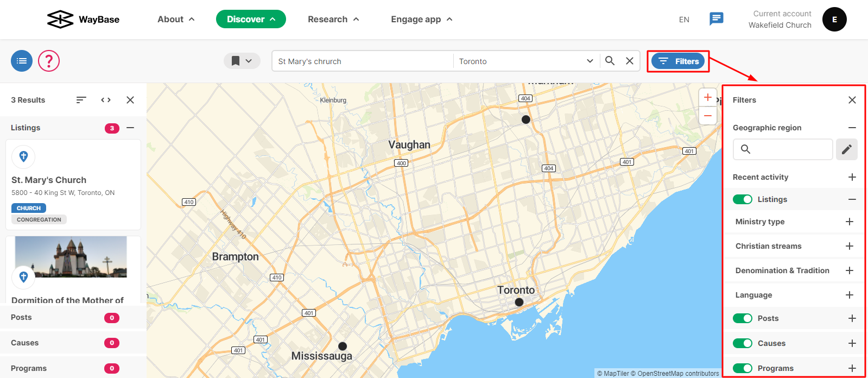The image size is (868, 378).
Task: Click the search term input field
Action: coord(363,61)
